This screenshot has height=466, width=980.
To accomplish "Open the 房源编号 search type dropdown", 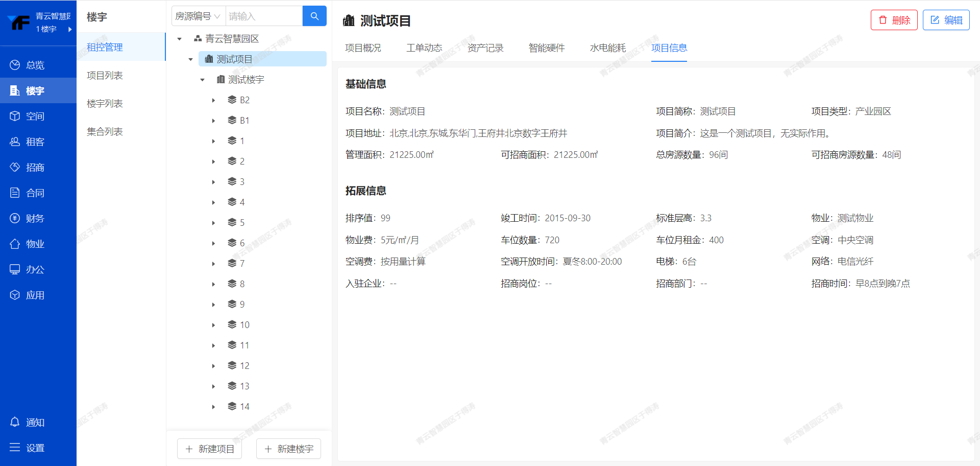I will [198, 16].
